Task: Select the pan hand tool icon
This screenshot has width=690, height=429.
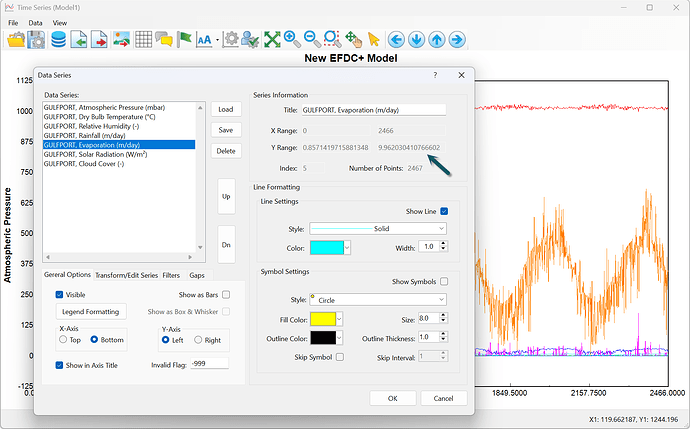Action: [354, 40]
